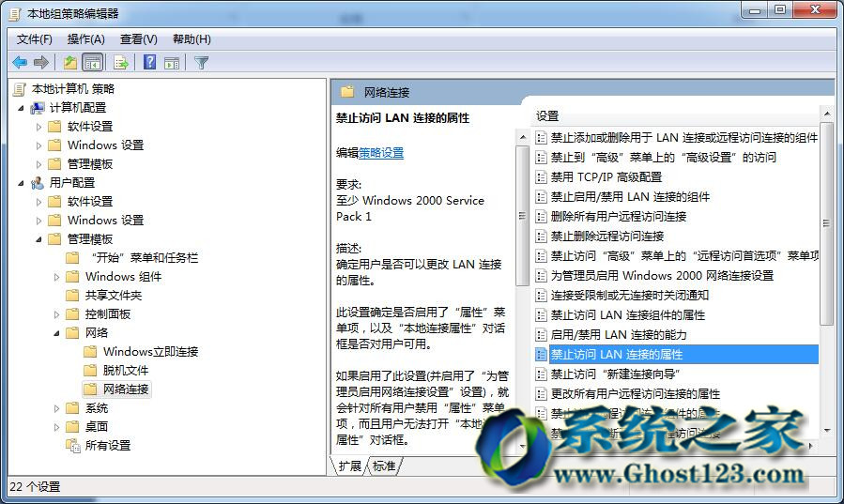Click the Export list toolbar icon
The width and height of the screenshot is (844, 504).
tap(121, 63)
